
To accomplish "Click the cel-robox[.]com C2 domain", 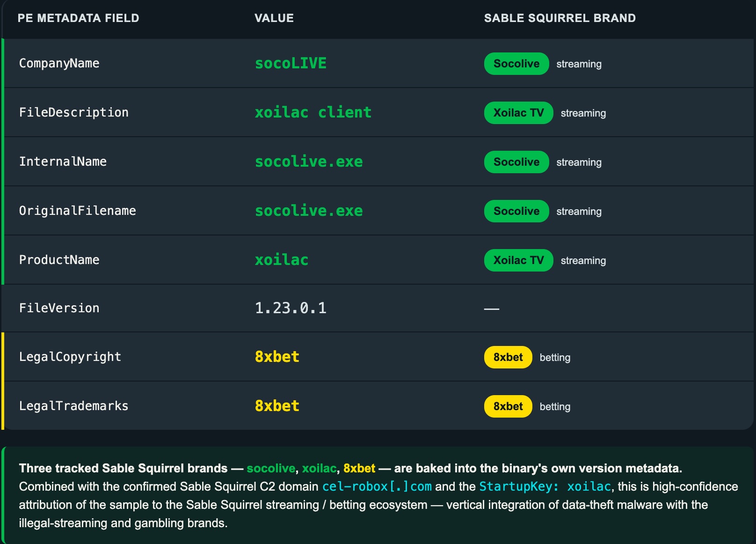I will coord(377,486).
